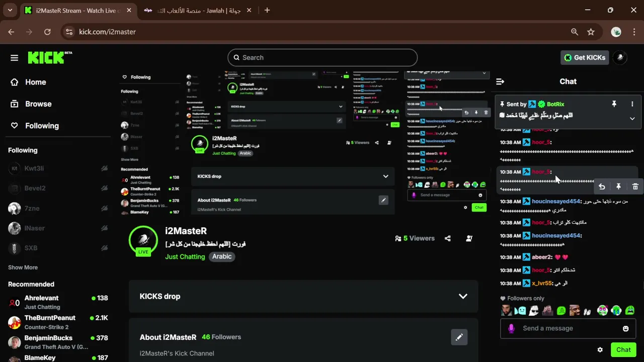This screenshot has height=362, width=644.
Task: Insert the green face with pink eyes emote
Action: tap(602, 311)
